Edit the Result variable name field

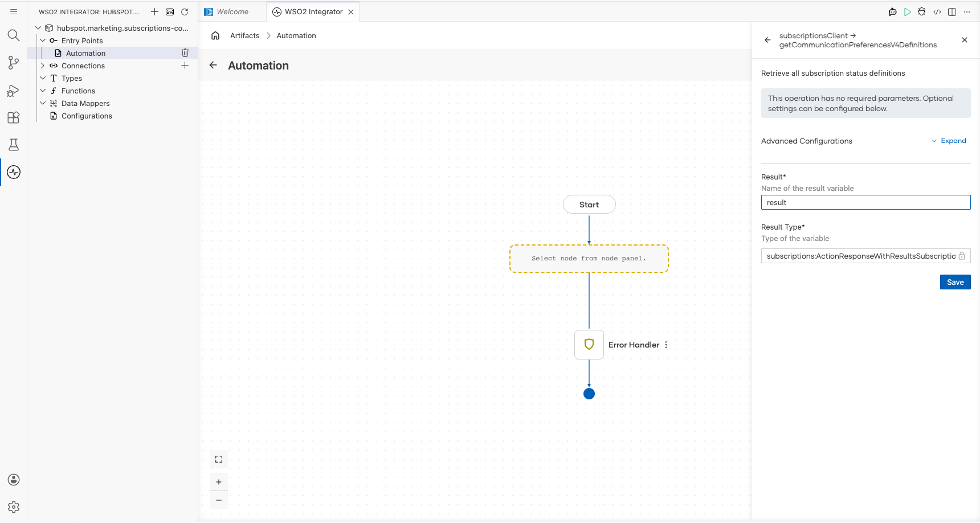[x=866, y=202]
